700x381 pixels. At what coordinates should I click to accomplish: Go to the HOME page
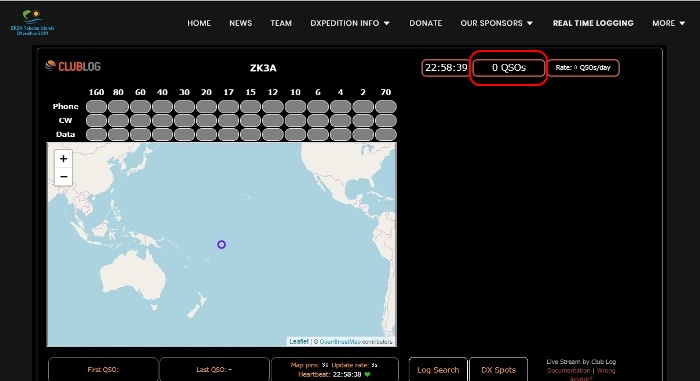pos(199,23)
